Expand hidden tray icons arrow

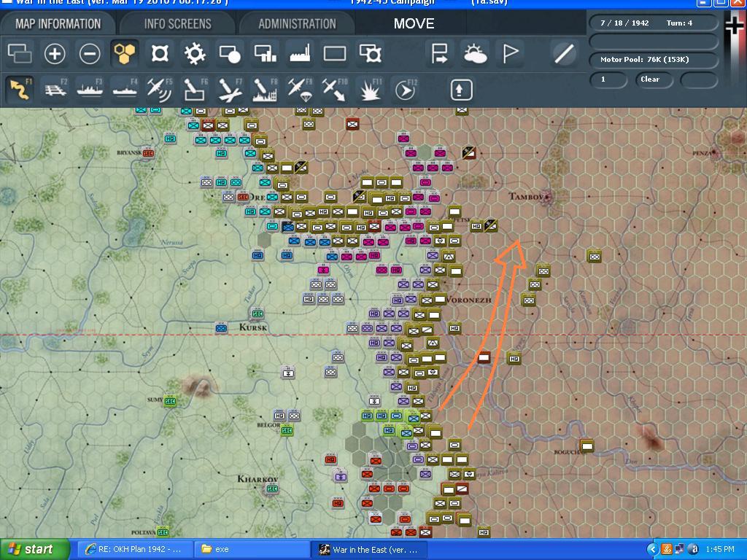tap(653, 550)
